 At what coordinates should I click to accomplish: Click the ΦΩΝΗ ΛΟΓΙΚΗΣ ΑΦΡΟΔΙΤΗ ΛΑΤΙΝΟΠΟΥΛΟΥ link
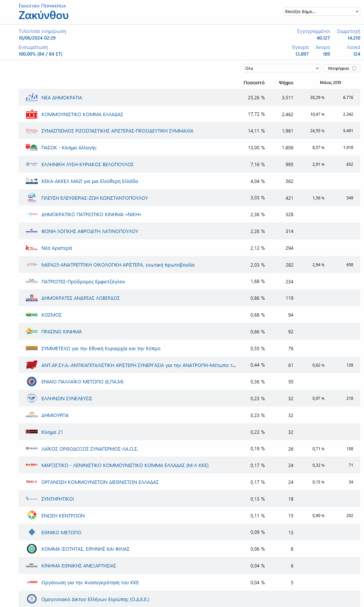[x=90, y=231]
